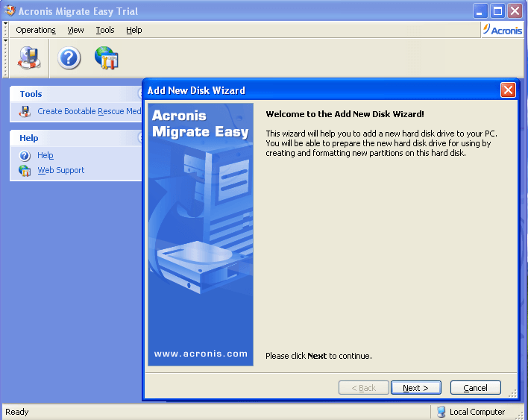Collapse the Tools sidebar panel header
Viewport: 528px width, 420px height.
pos(76,94)
